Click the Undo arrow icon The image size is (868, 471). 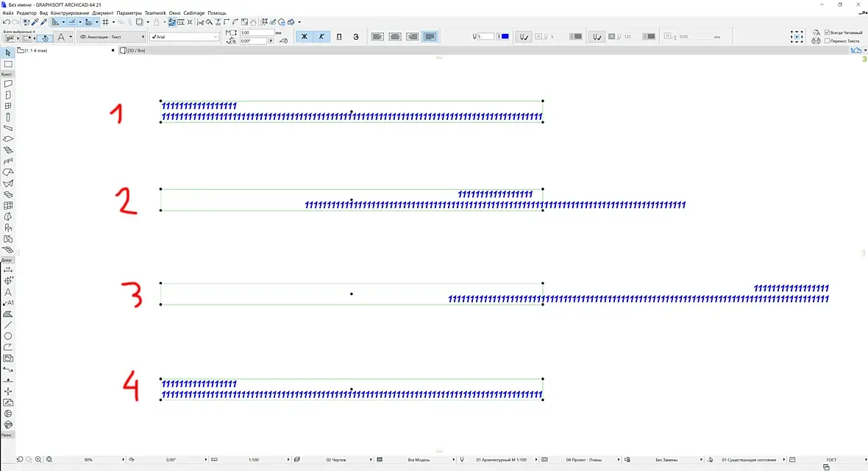click(6, 22)
